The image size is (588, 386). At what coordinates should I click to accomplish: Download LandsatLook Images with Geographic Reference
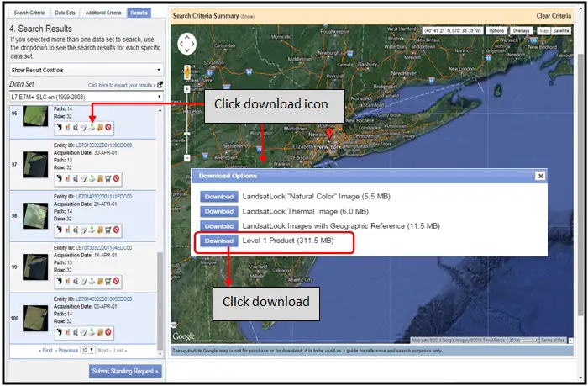pos(219,226)
